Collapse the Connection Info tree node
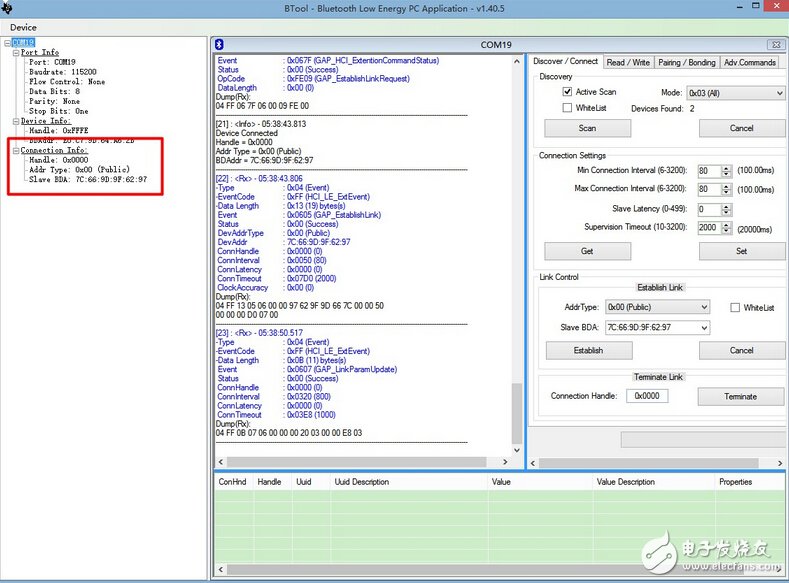This screenshot has width=789, height=583. coord(16,150)
